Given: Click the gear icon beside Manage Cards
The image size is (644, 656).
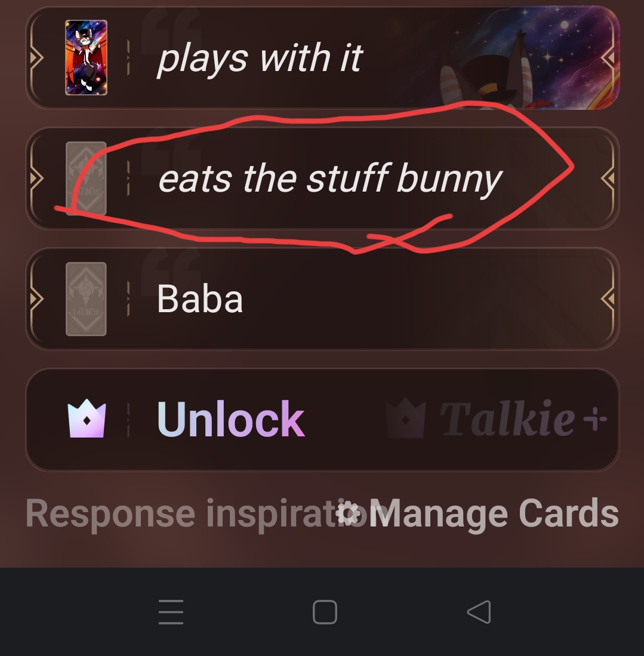Looking at the screenshot, I should (349, 513).
